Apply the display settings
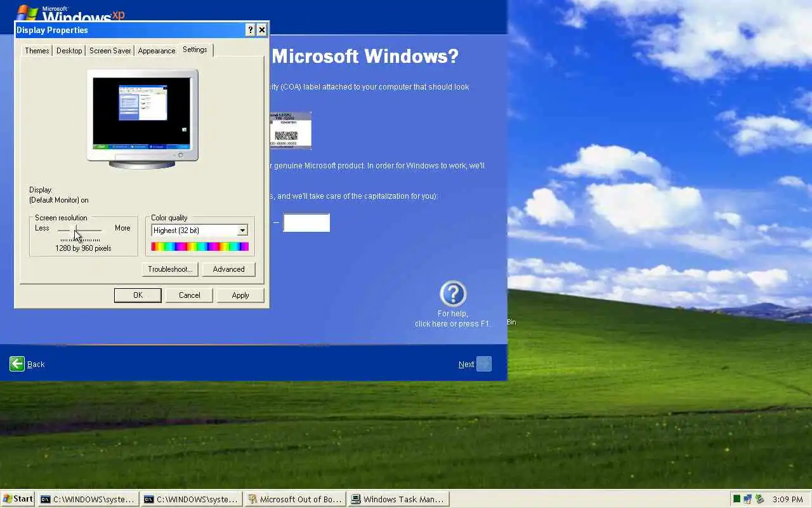The height and width of the screenshot is (508, 812). pos(240,295)
